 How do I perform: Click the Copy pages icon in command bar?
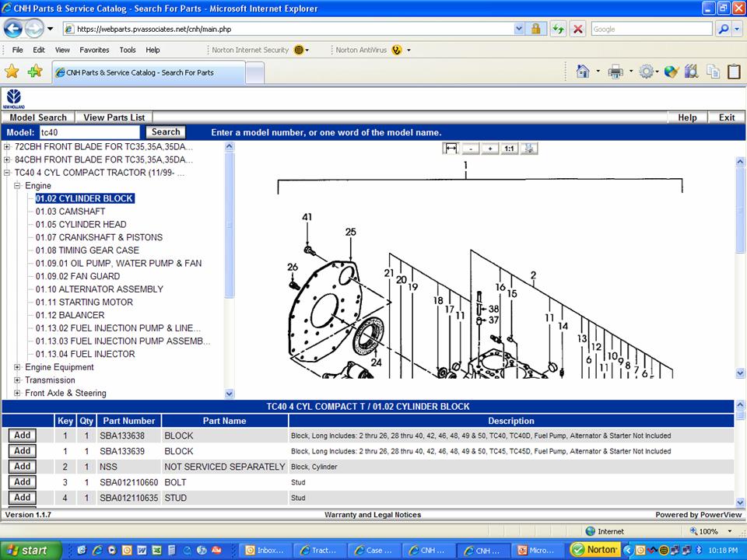pos(714,72)
